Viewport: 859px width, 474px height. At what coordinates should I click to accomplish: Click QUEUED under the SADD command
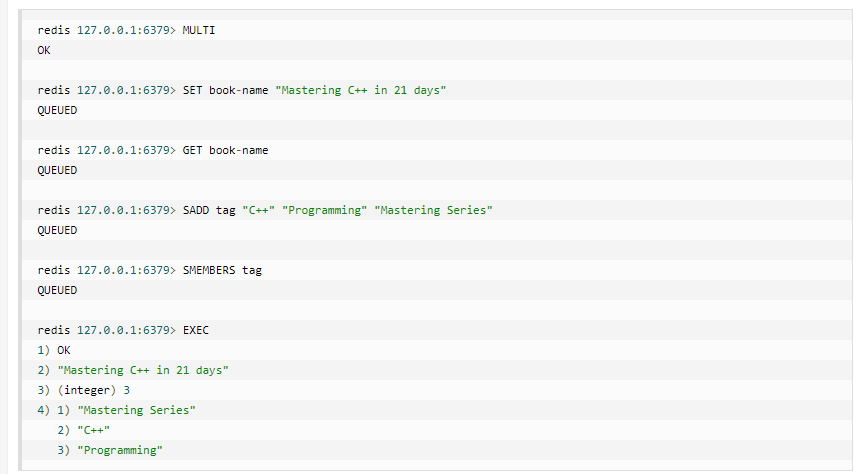click(57, 230)
